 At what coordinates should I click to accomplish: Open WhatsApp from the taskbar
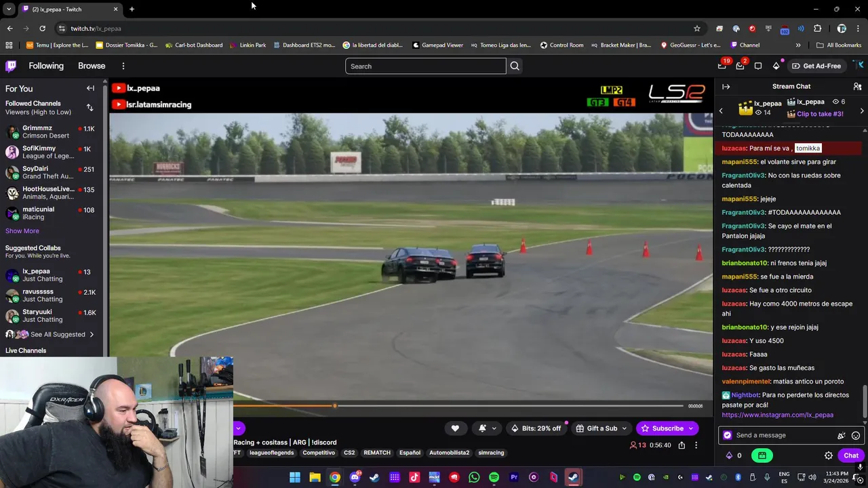(x=474, y=477)
